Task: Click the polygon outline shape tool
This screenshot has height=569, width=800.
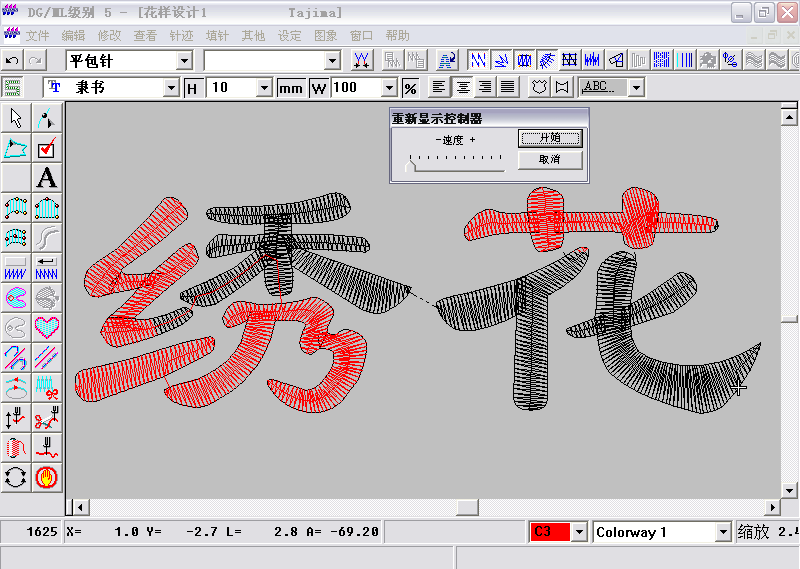Action: pyautogui.click(x=16, y=149)
